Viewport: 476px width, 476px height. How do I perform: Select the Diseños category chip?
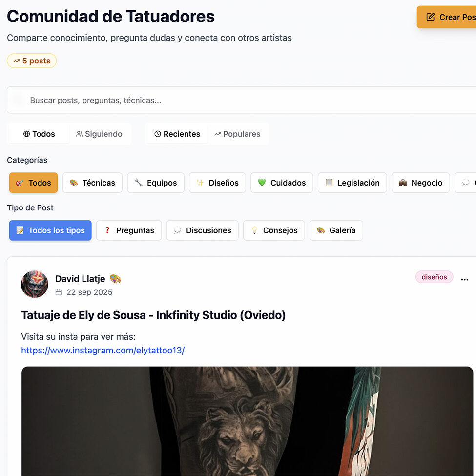coord(217,183)
